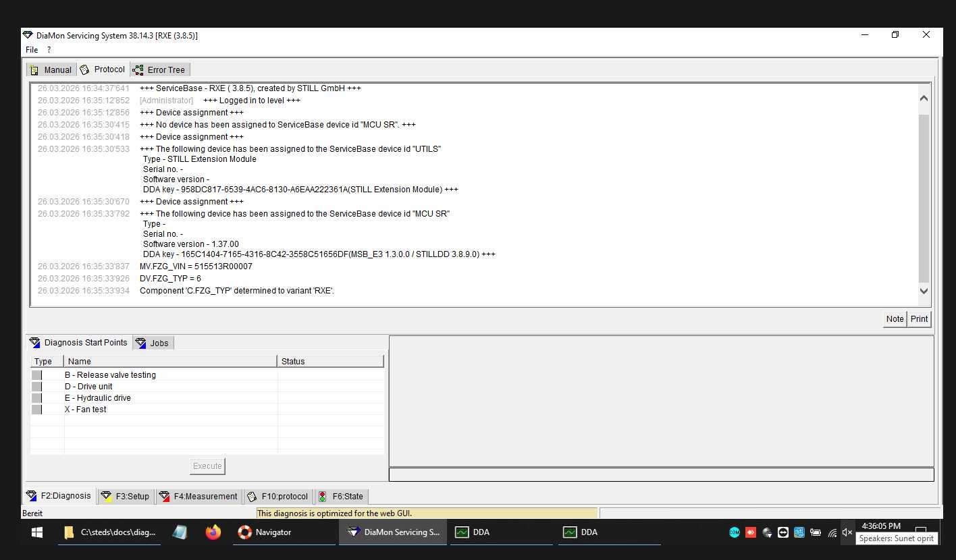Screen dimensions: 956x560
Task: Select D - Drive unit row
Action: [x=207, y=387]
